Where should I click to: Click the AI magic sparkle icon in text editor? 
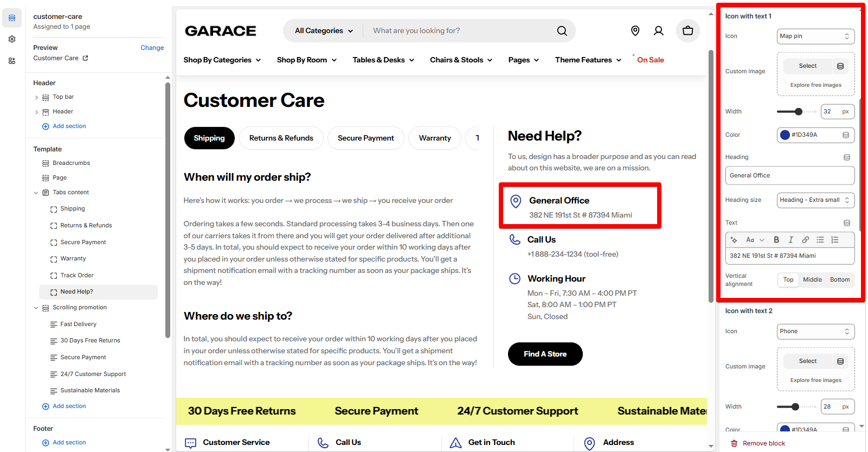734,240
